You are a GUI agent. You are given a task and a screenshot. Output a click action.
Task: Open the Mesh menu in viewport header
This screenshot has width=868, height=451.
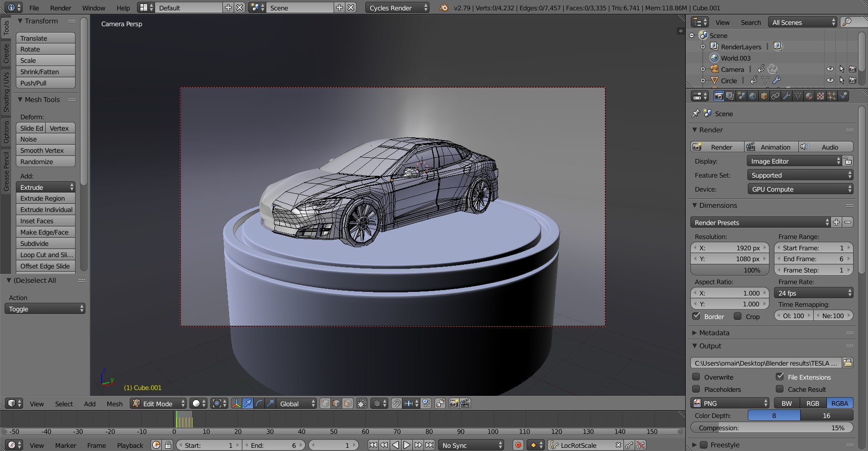pyautogui.click(x=114, y=404)
